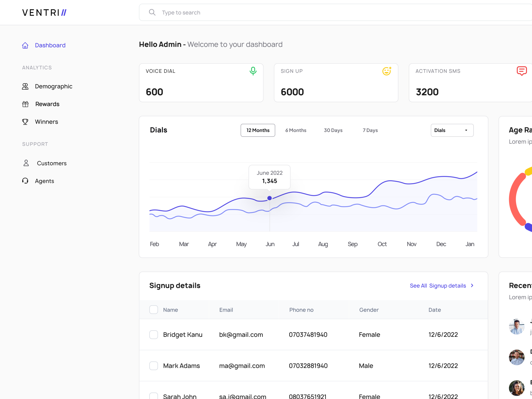Click the chevron after Signup details link

coord(472,286)
